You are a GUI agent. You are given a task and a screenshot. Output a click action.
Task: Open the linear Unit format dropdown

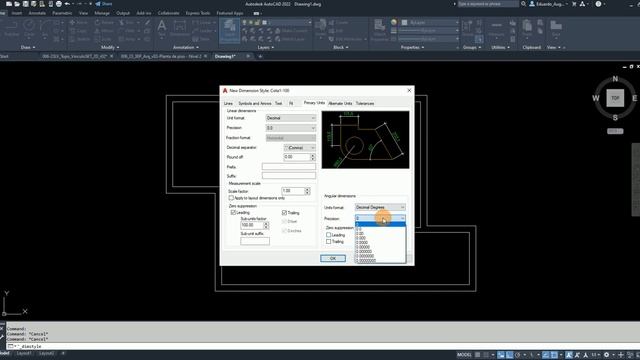(x=291, y=118)
